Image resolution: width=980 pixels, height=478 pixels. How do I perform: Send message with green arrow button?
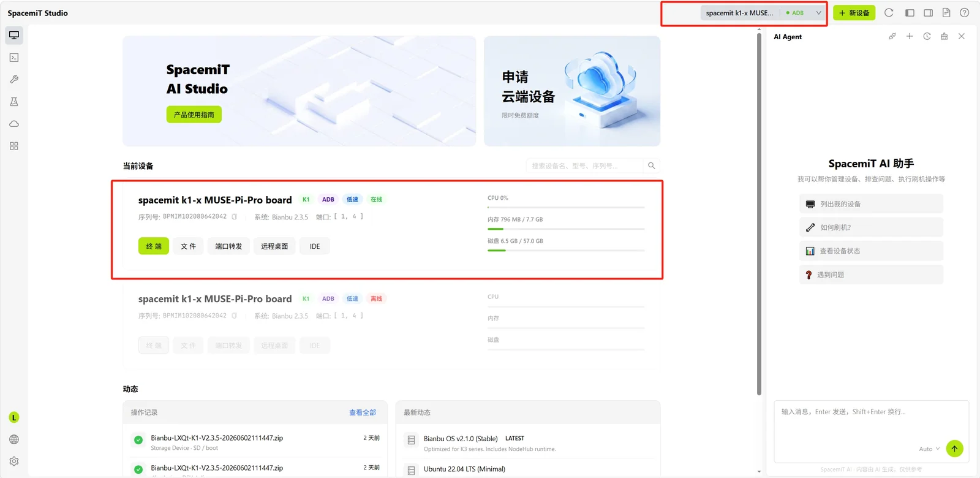coord(954,449)
